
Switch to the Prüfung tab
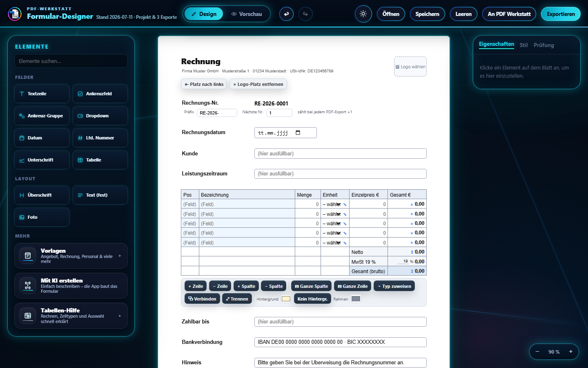(544, 45)
